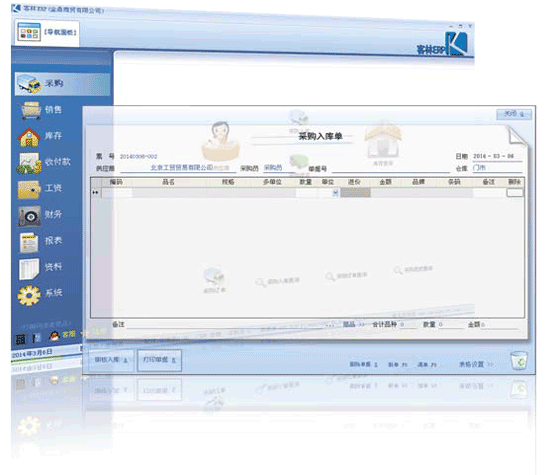Click the 关闭 close button in dialog
The height and width of the screenshot is (475, 558).
click(514, 114)
